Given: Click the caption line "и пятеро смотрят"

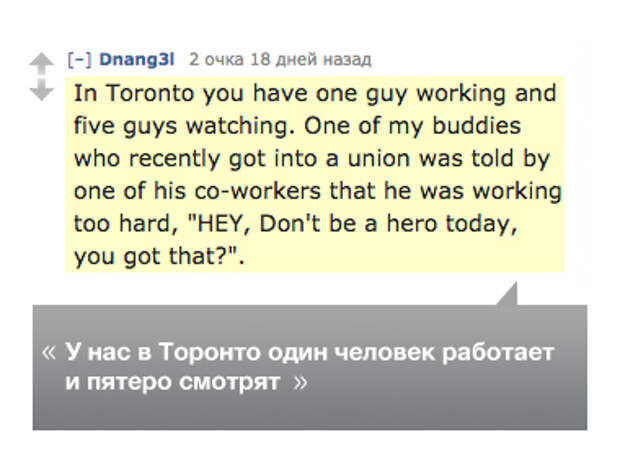Looking at the screenshot, I should (x=173, y=382).
